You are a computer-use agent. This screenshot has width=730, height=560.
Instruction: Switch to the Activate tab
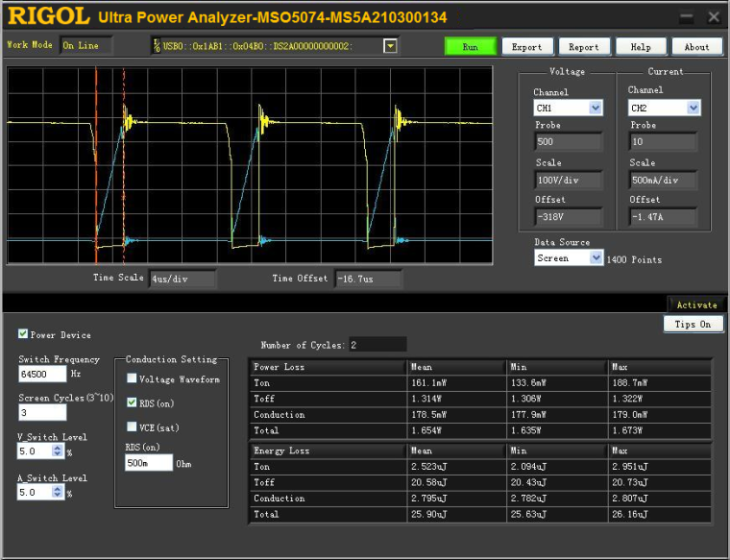pos(695,304)
